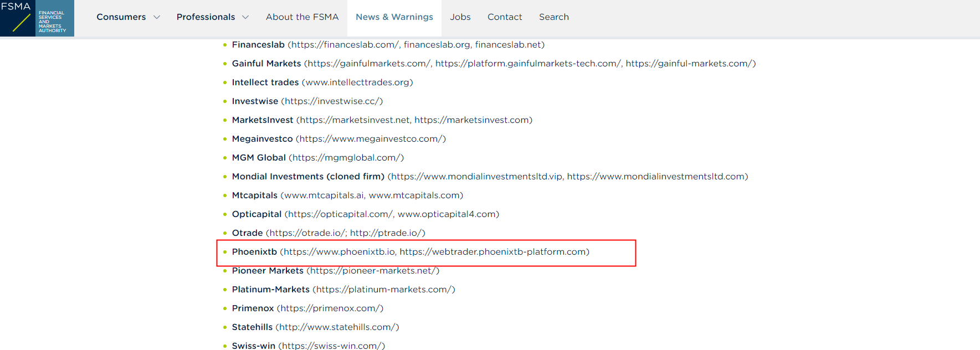The image size is (980, 350).
Task: Click the Professionals menu label
Action: [x=206, y=17]
